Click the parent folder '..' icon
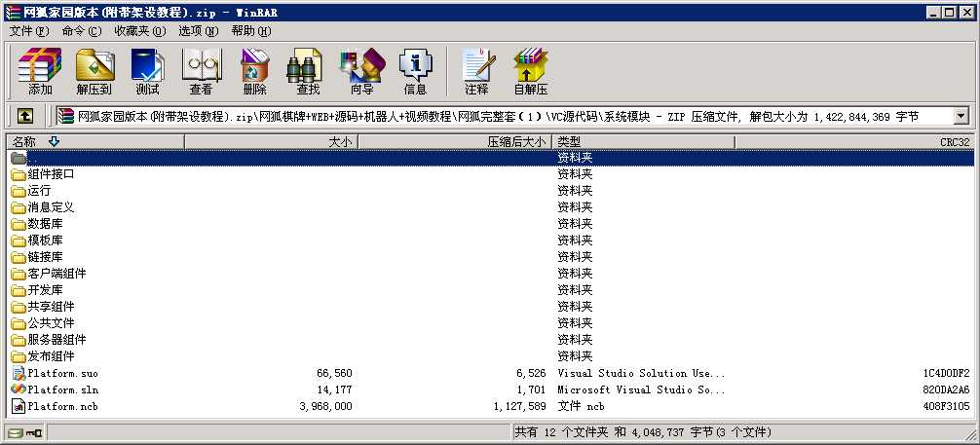980x445 pixels. point(19,158)
